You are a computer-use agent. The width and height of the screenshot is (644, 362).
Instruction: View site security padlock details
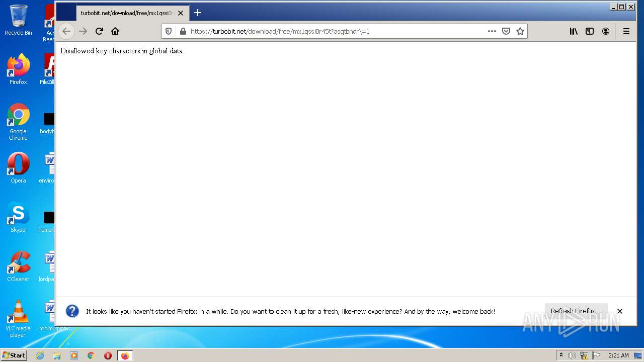point(183,31)
